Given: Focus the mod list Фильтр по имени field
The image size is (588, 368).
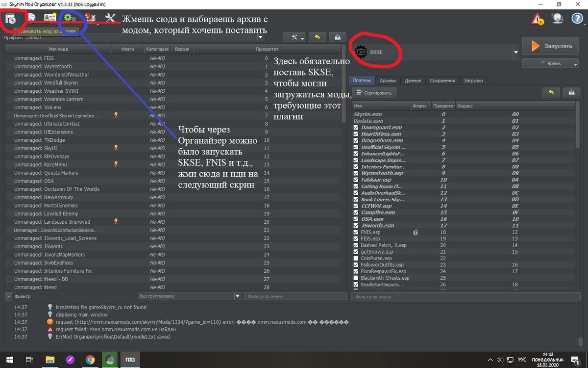Looking at the screenshot, I should point(296,296).
